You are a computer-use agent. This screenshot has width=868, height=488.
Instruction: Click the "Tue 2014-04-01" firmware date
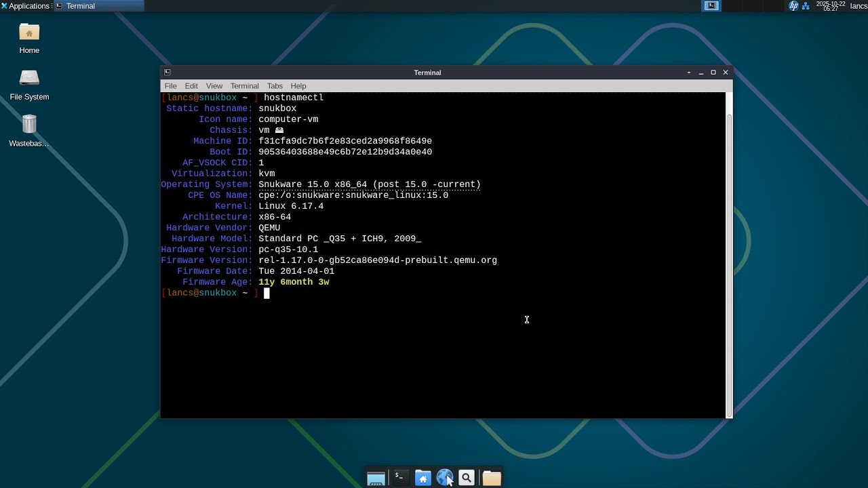click(x=296, y=271)
